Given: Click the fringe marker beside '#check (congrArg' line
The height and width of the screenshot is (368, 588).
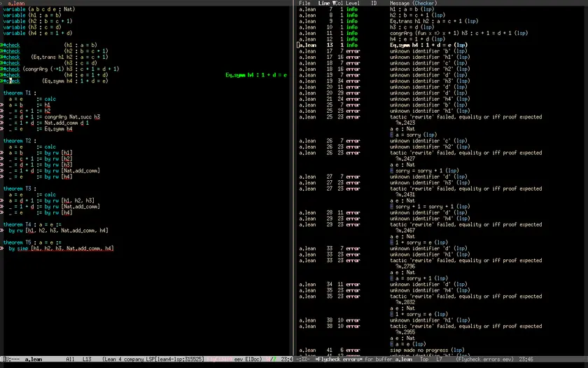Looking at the screenshot, I should click(x=2, y=69).
